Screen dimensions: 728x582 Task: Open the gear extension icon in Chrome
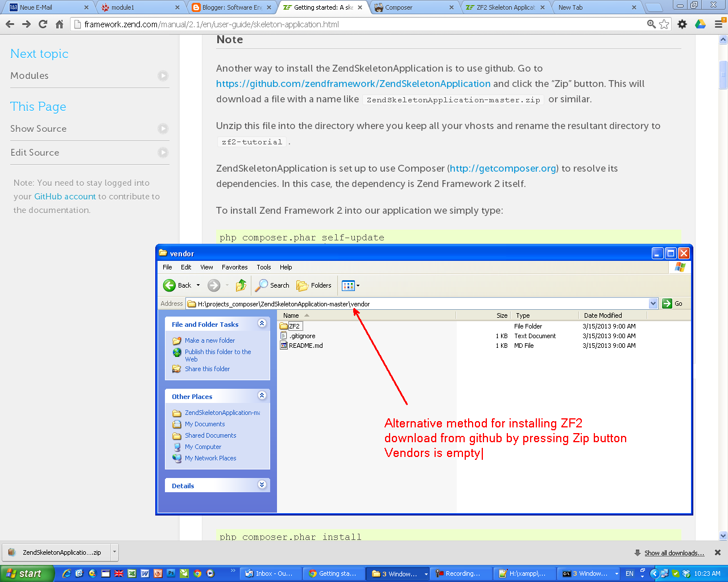pyautogui.click(x=682, y=24)
